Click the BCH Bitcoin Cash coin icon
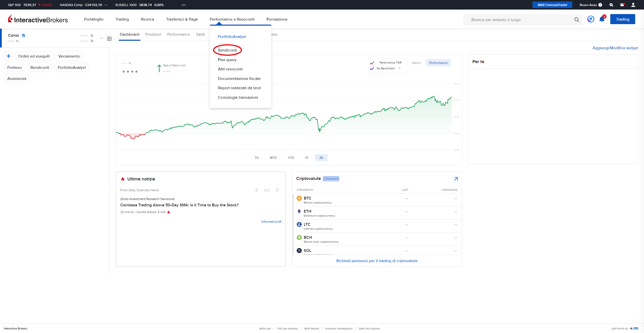644x333 pixels. (299, 237)
